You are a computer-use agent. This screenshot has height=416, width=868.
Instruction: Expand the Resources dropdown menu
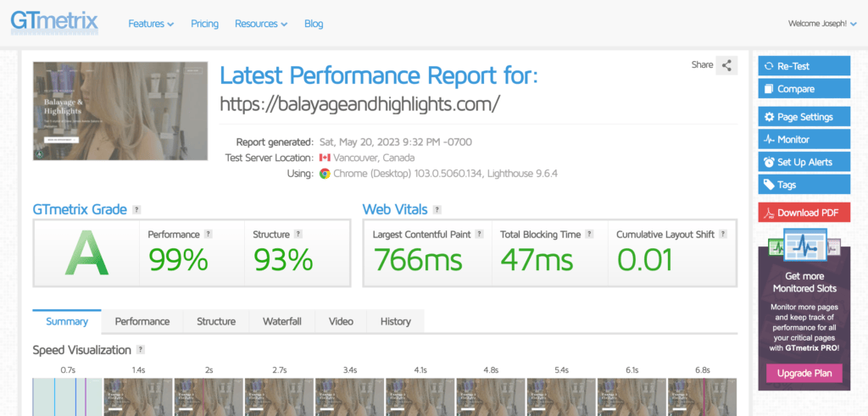[260, 24]
